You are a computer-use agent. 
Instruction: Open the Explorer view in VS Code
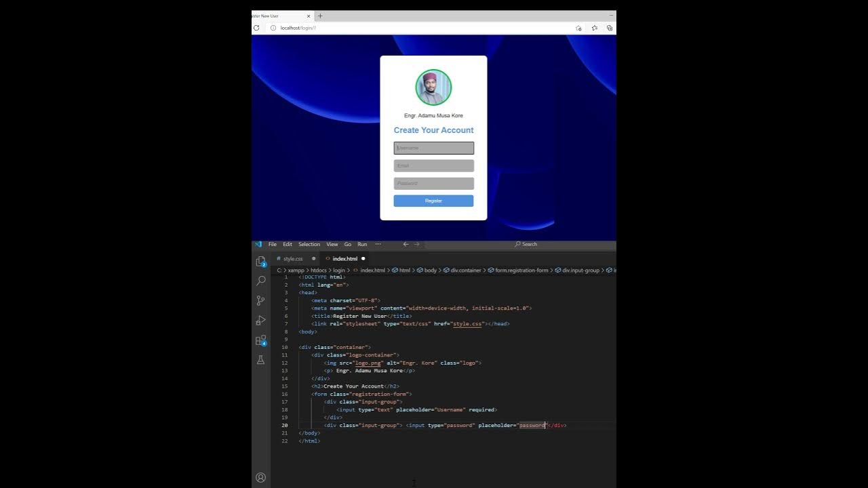260,261
